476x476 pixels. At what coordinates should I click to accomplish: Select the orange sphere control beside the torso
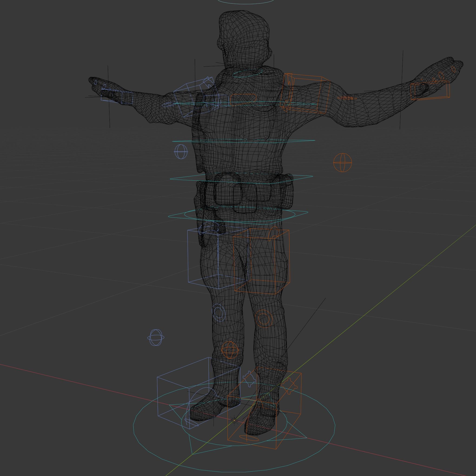tap(342, 162)
